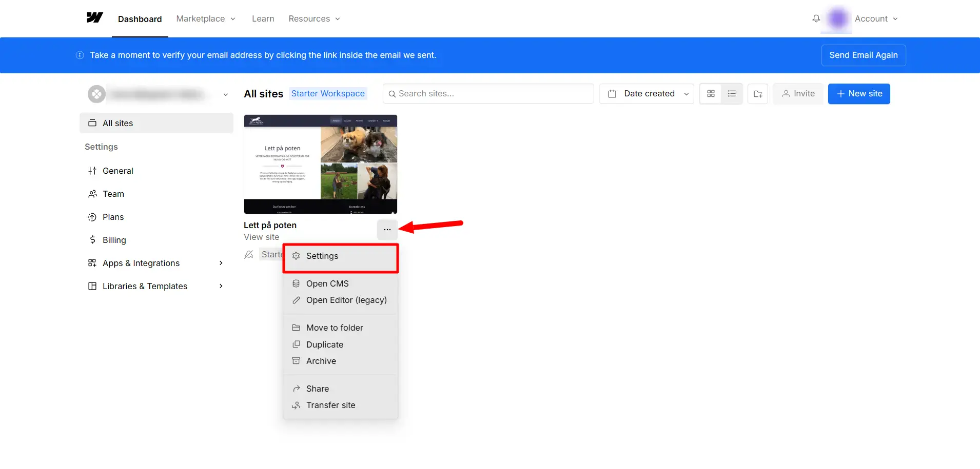Choose Open CMS from the menu
The height and width of the screenshot is (469, 980).
click(x=341, y=283)
